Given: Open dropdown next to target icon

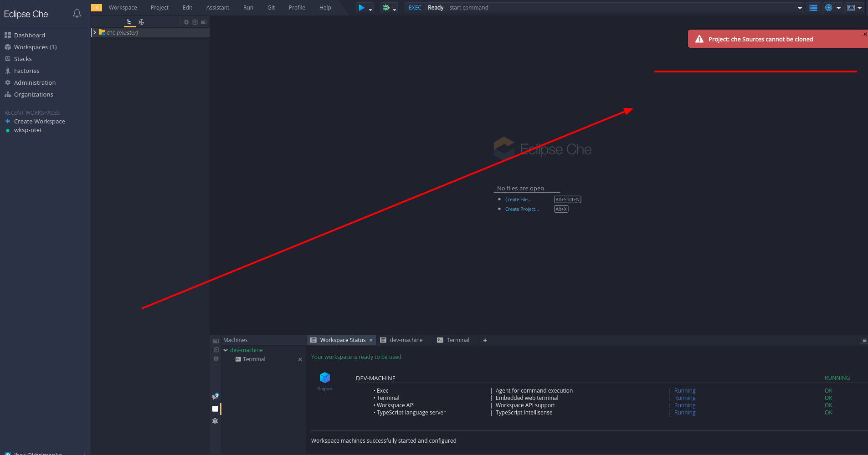Looking at the screenshot, I should (839, 8).
